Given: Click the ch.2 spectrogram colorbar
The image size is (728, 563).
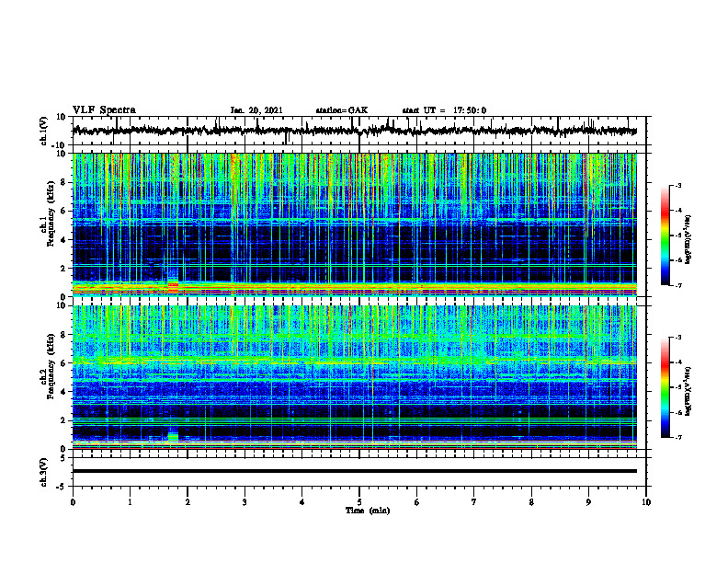Looking at the screenshot, I should (x=665, y=387).
